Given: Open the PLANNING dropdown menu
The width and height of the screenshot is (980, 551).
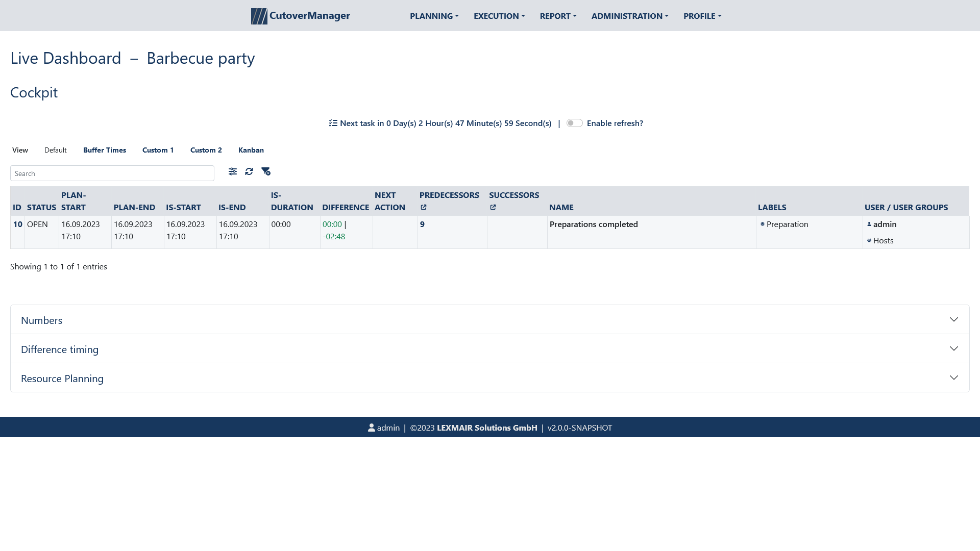Looking at the screenshot, I should point(434,15).
